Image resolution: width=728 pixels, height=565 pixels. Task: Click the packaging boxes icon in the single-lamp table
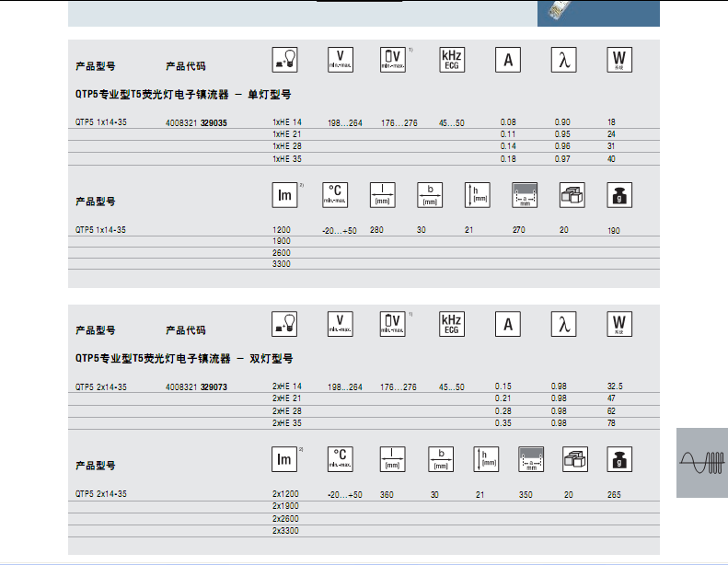coord(572,195)
